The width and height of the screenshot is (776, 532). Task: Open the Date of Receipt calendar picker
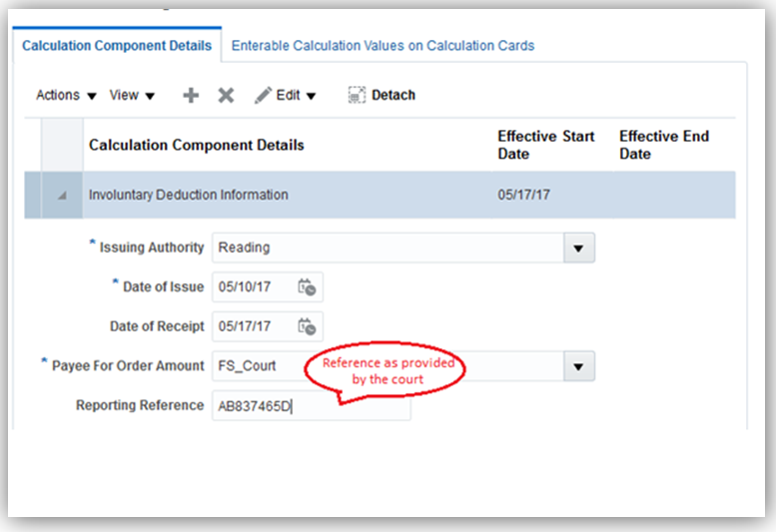307,326
